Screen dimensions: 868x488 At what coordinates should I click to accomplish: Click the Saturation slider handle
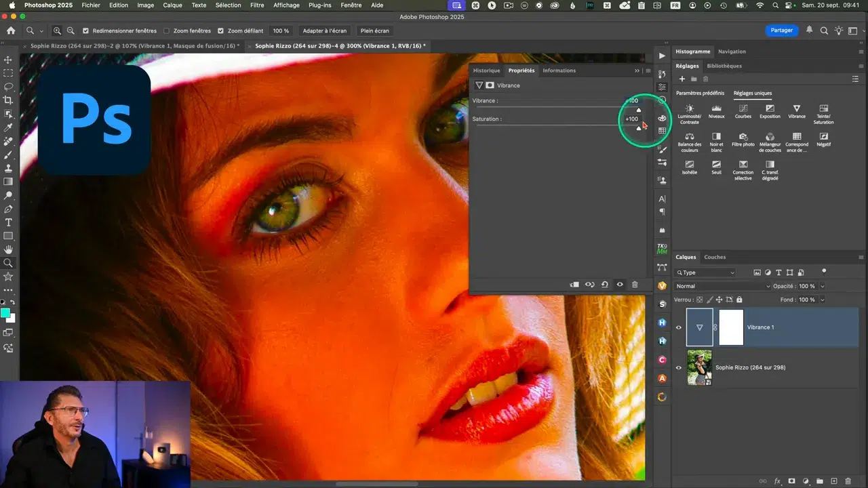pos(638,128)
